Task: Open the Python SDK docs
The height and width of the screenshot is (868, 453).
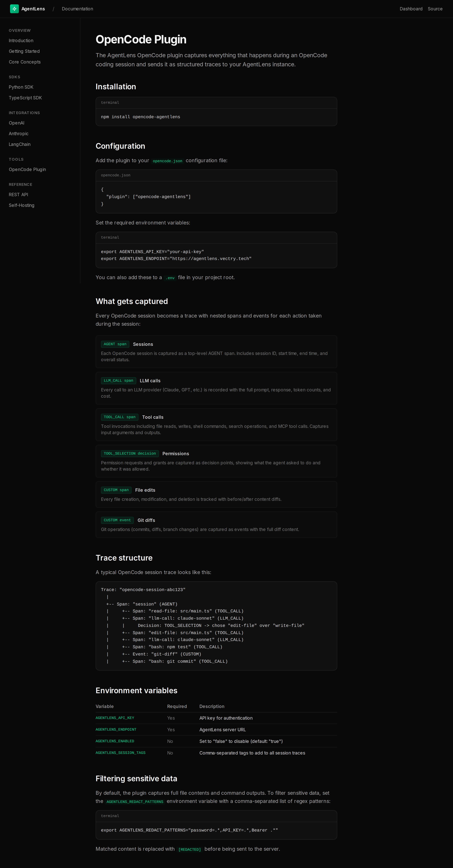Action: coord(21,87)
